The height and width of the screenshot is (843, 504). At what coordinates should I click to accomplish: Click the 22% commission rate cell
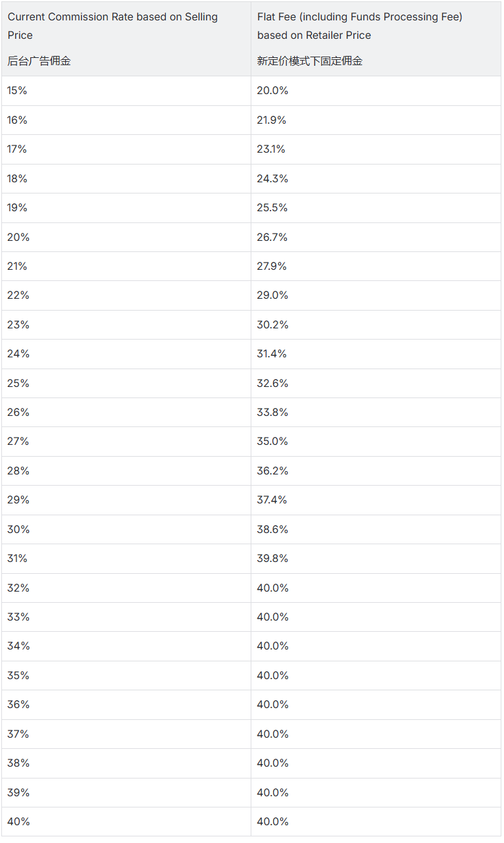[18, 295]
